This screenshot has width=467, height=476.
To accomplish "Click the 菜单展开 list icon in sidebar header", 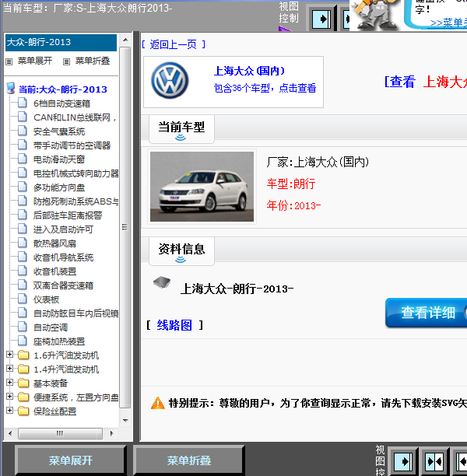I will click(9, 61).
